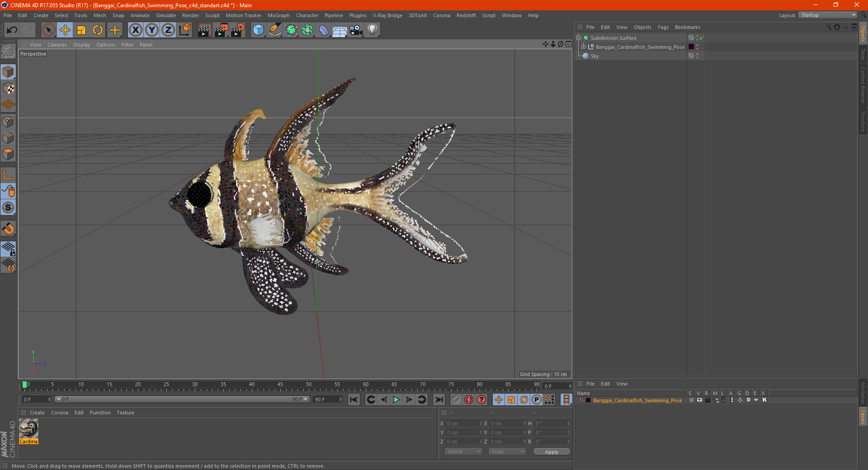868x470 pixels.
Task: Open the spline Pen tool
Action: coord(274,30)
